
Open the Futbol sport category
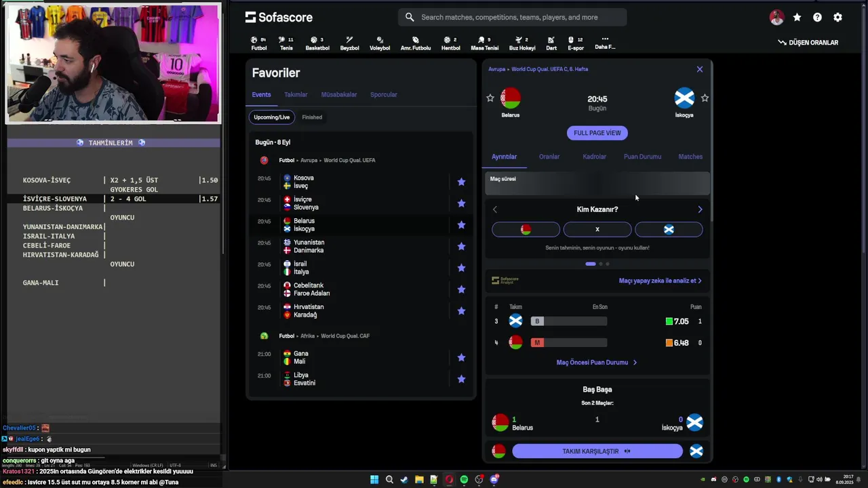pyautogui.click(x=258, y=43)
